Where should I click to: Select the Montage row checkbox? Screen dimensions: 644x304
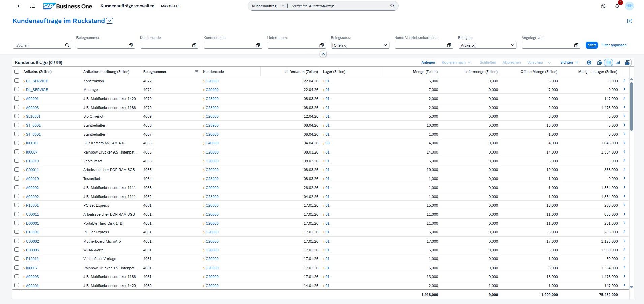17,89
